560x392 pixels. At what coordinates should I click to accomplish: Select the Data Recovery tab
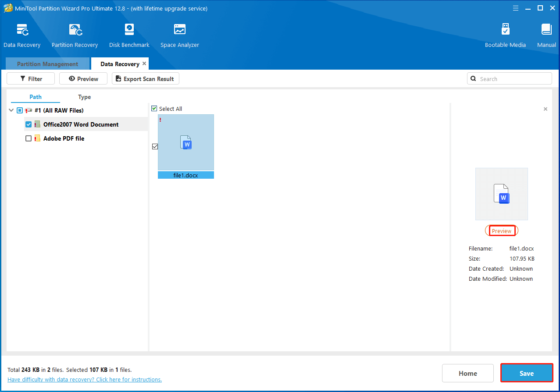tap(120, 64)
